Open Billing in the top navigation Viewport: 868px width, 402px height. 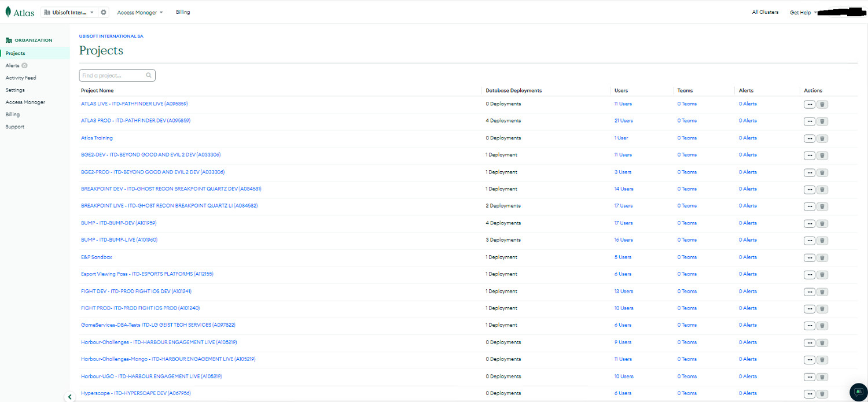(183, 12)
